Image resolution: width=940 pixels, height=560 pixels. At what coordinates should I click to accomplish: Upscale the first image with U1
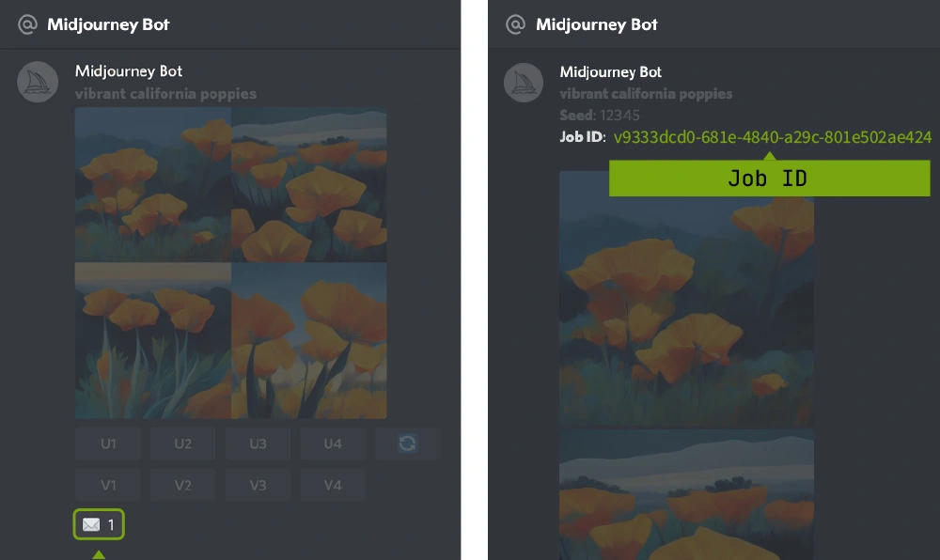tap(108, 443)
